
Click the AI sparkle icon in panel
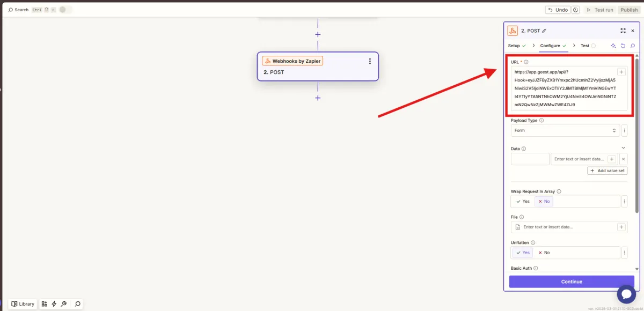613,46
